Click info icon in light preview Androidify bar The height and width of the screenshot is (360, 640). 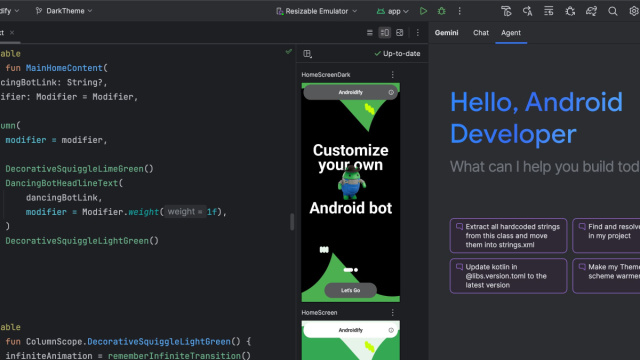[x=391, y=330]
